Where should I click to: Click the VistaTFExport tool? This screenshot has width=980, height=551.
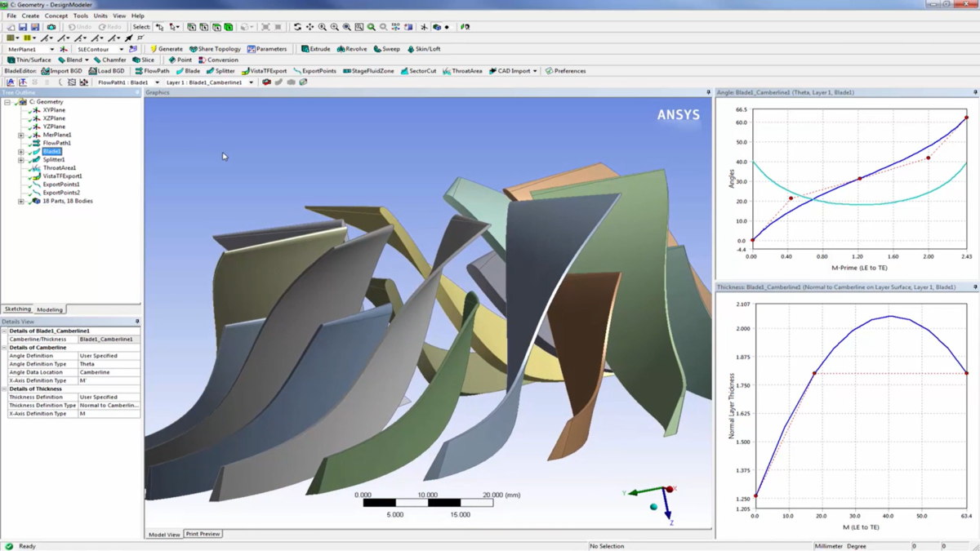pyautogui.click(x=264, y=71)
